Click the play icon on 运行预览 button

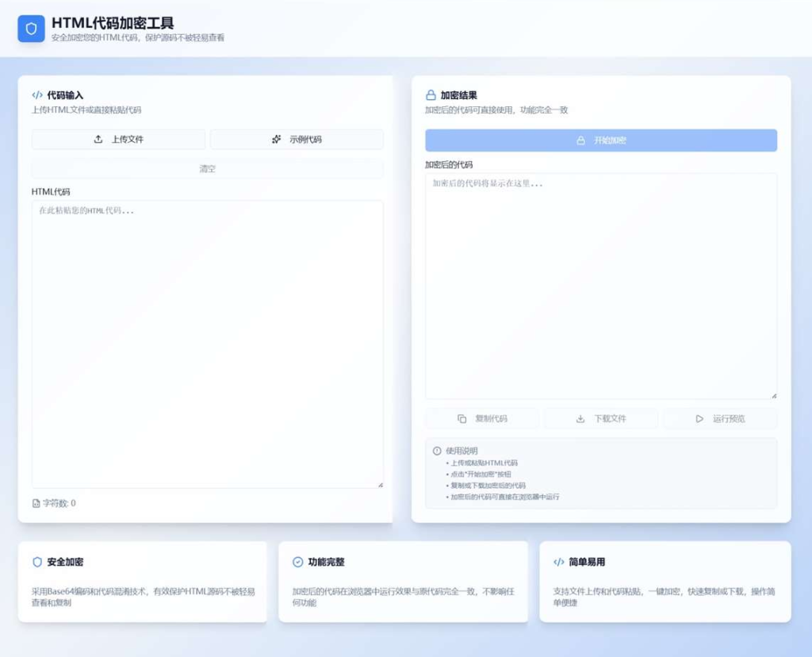[699, 419]
